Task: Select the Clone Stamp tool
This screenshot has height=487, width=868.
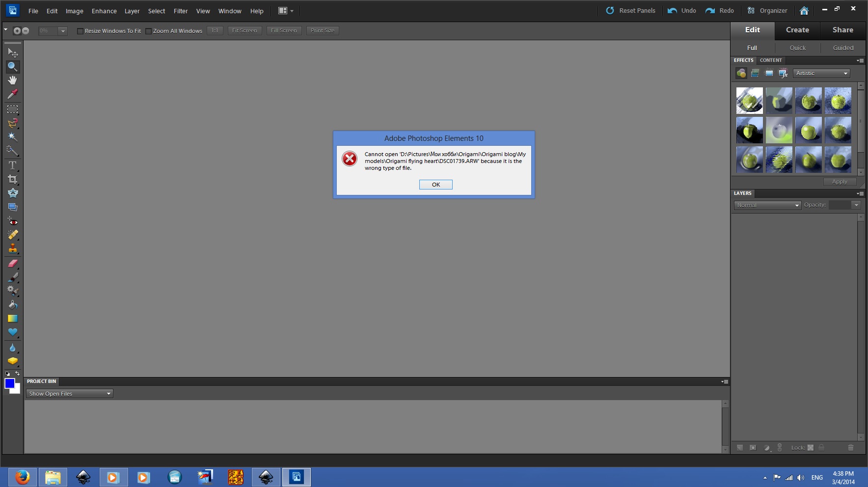Action: click(13, 248)
